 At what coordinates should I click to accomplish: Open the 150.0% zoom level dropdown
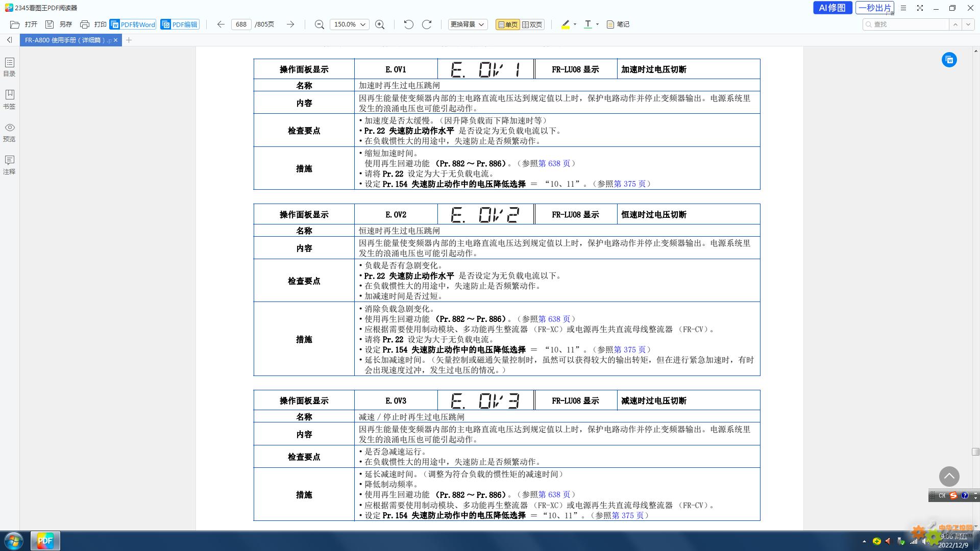click(x=350, y=24)
